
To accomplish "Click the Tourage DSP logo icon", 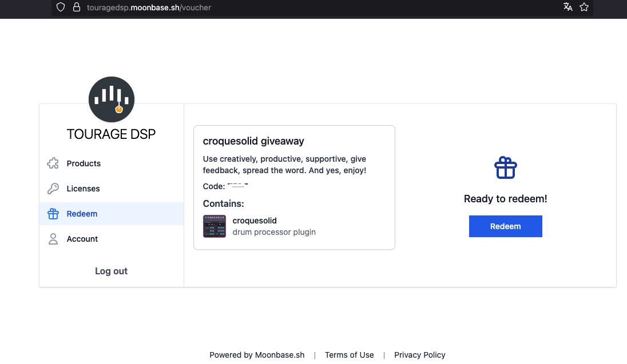I will point(112,99).
